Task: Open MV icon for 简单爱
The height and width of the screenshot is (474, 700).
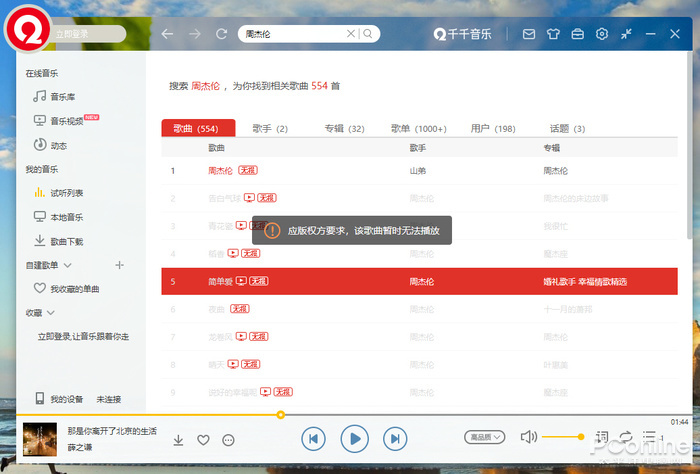Action: click(x=241, y=281)
